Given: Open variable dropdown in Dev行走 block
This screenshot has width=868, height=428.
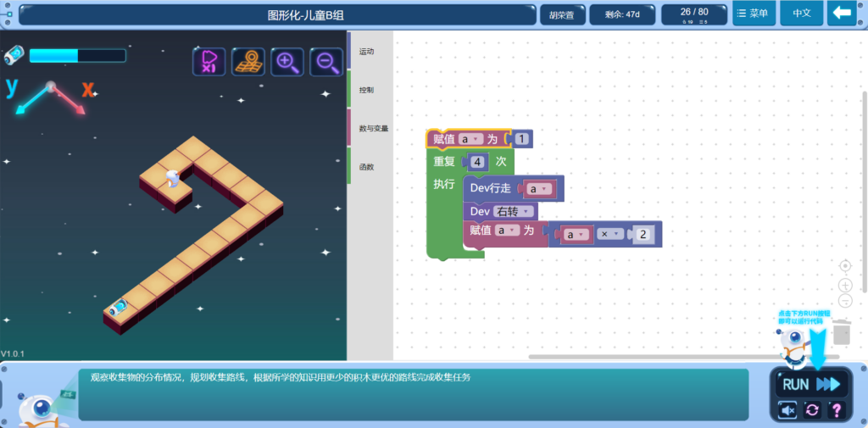Looking at the screenshot, I should pyautogui.click(x=539, y=189).
